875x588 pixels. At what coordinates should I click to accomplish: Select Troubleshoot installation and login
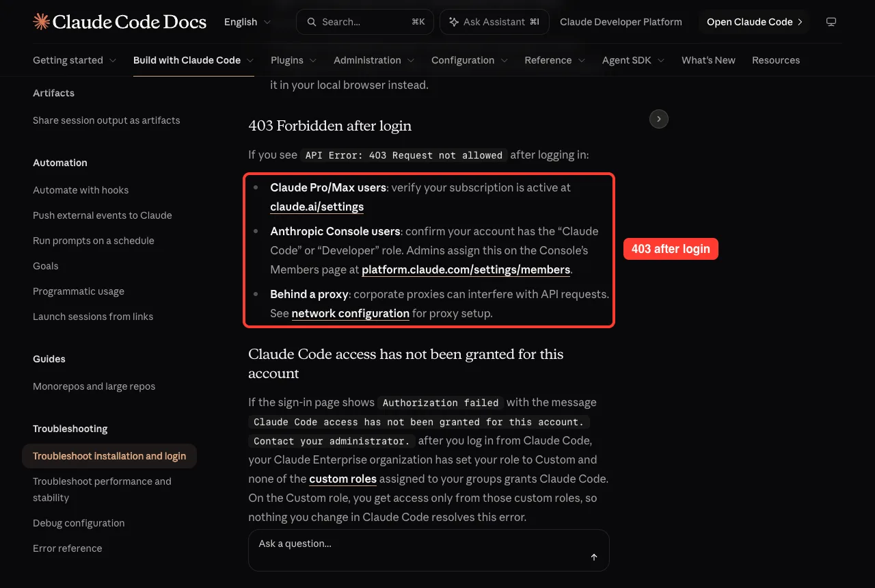click(x=109, y=456)
